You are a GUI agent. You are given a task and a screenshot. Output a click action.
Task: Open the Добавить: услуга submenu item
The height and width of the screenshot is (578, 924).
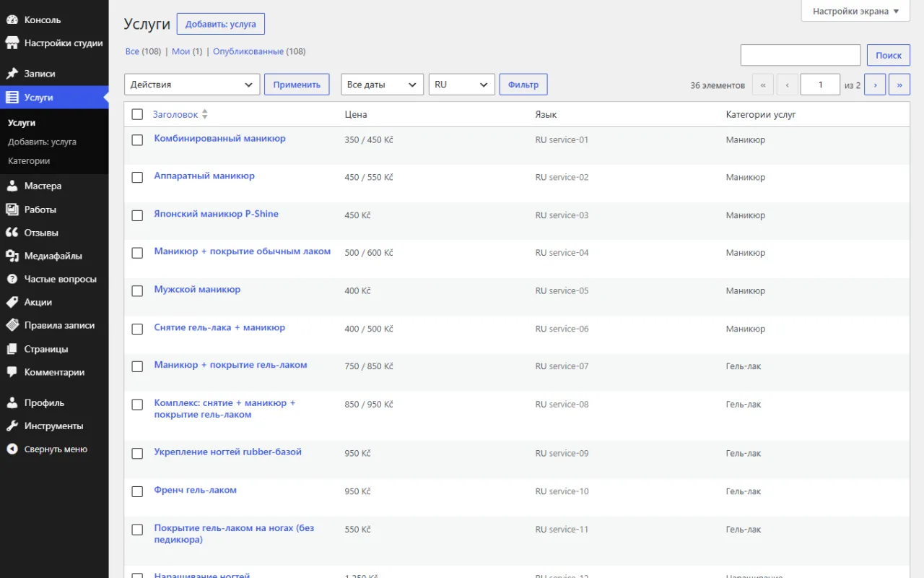(42, 142)
